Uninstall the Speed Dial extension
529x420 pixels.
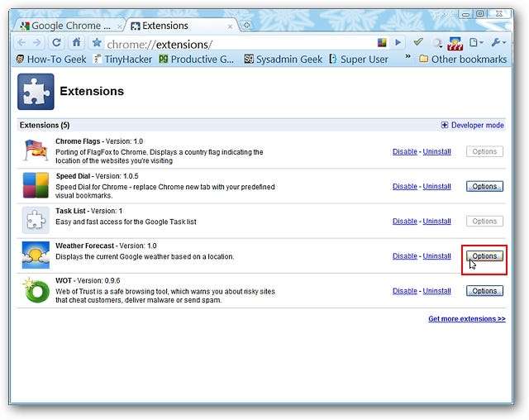click(437, 187)
